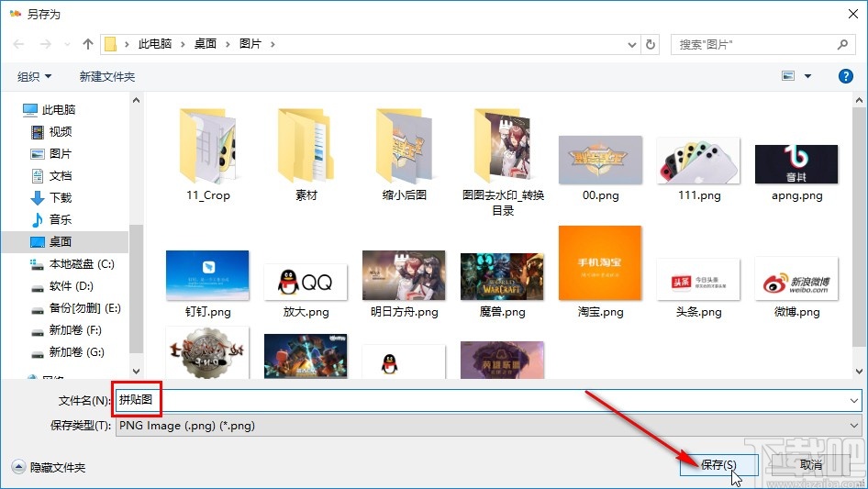Change view layout icon
This screenshot has height=489, width=868.
[788, 76]
